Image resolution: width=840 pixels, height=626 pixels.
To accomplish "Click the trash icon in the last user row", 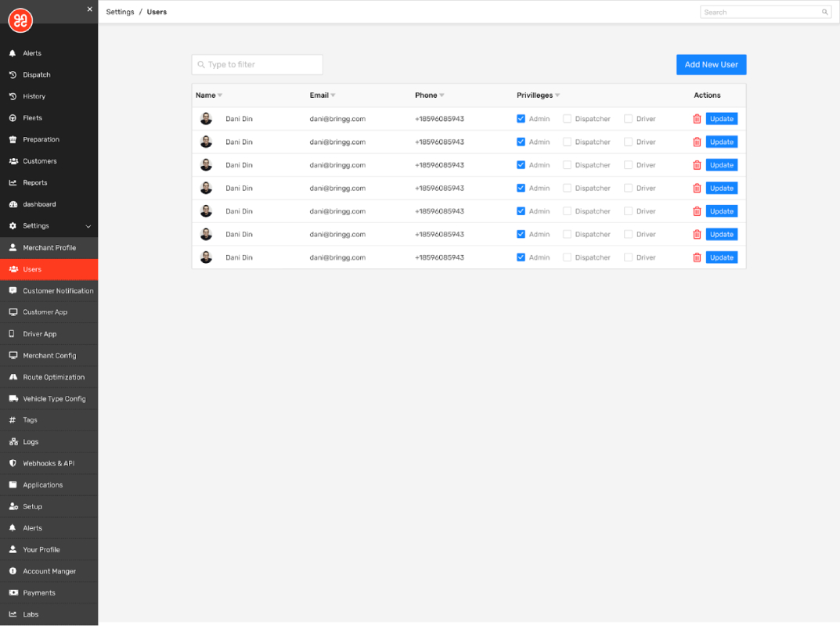I will click(697, 257).
